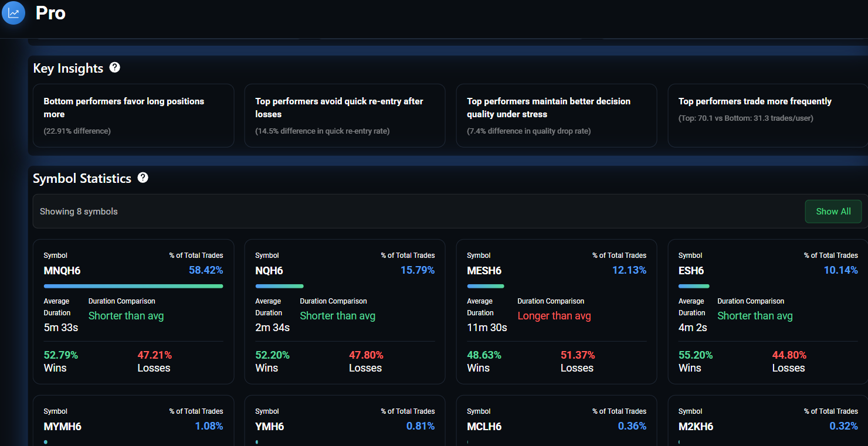The image size is (868, 446).
Task: Open the MYMH6 symbol card
Action: pos(133,420)
